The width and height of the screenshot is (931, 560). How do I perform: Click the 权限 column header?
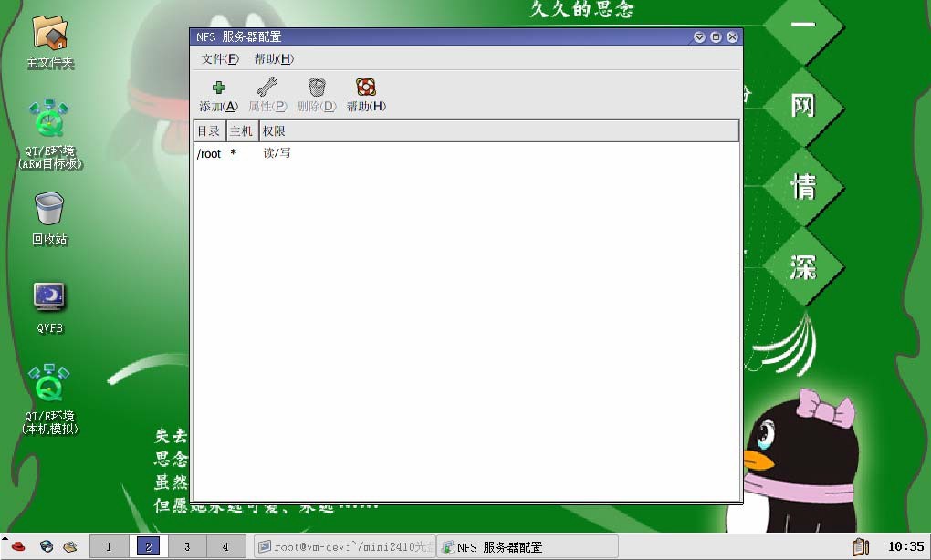coord(274,131)
